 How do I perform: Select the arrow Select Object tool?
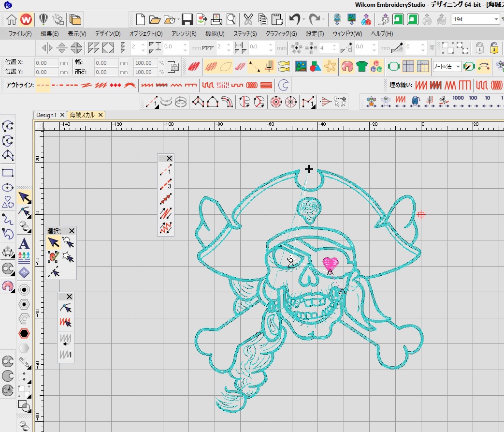pos(24,197)
